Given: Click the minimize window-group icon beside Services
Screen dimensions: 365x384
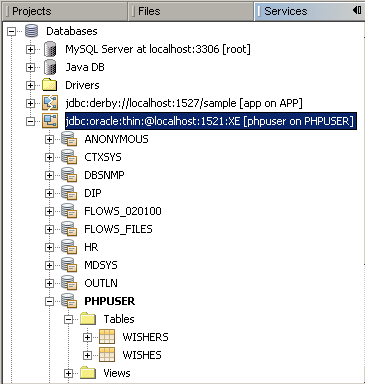Looking at the screenshot, I should 357,10.
